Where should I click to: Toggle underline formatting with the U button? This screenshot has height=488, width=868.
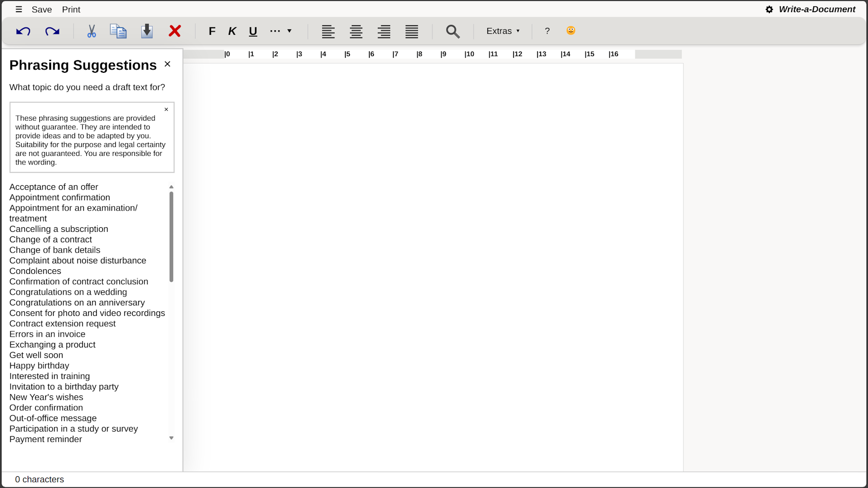click(253, 31)
